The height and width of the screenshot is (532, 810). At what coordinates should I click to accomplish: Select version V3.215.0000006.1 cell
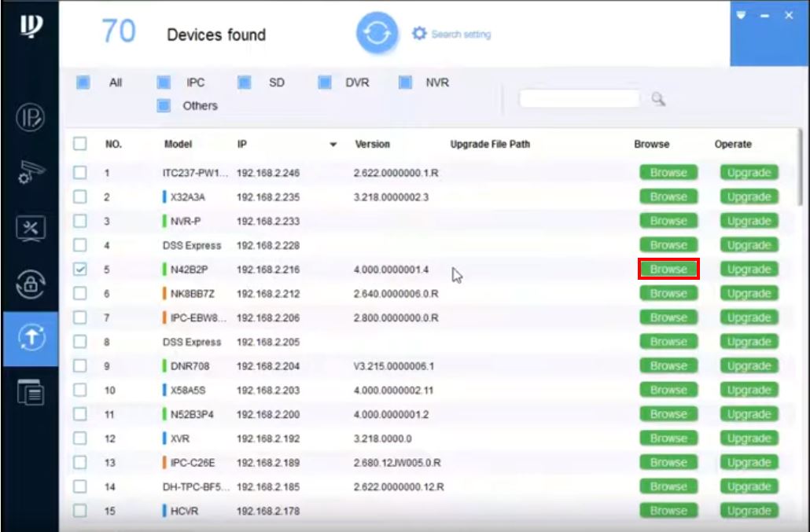coord(394,366)
